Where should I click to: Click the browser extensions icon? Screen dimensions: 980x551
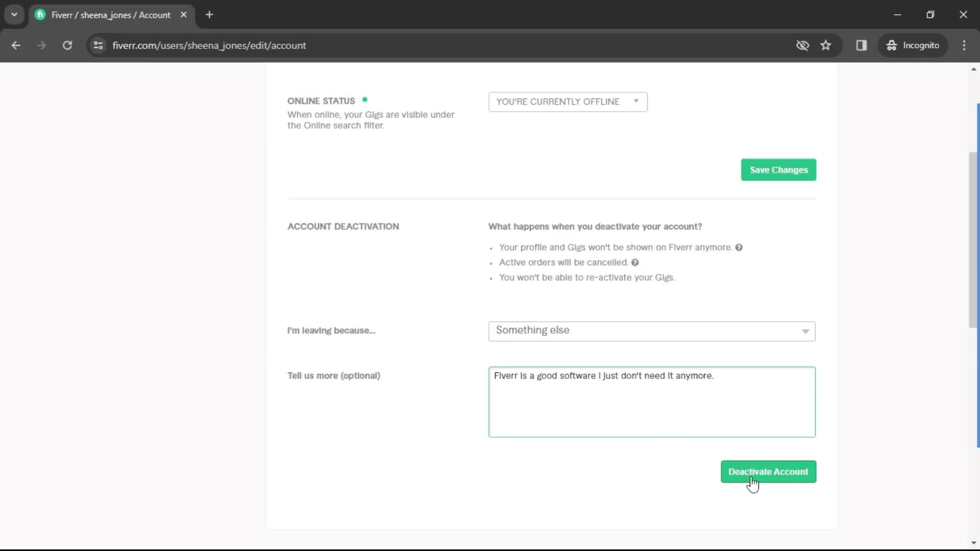pos(862,45)
